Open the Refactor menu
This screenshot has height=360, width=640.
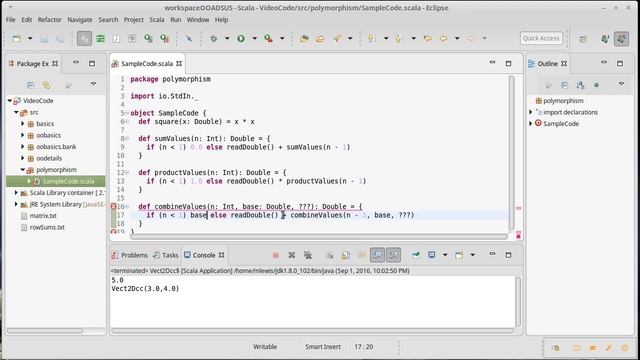tap(49, 20)
